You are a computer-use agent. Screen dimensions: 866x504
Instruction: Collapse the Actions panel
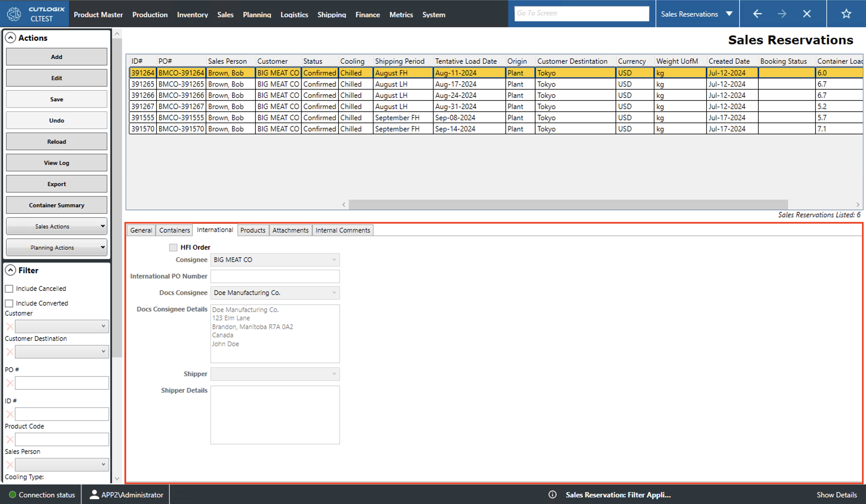pos(11,37)
